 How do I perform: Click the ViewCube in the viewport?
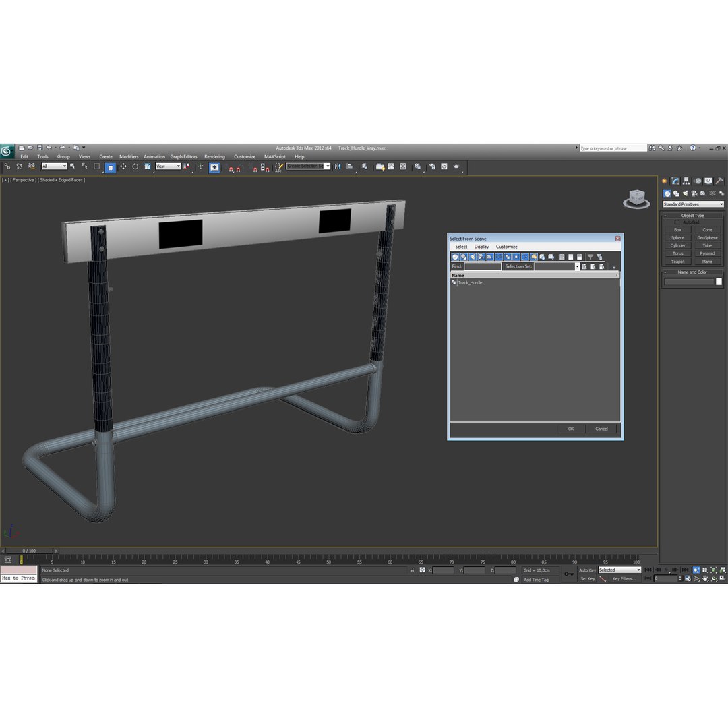click(x=636, y=198)
